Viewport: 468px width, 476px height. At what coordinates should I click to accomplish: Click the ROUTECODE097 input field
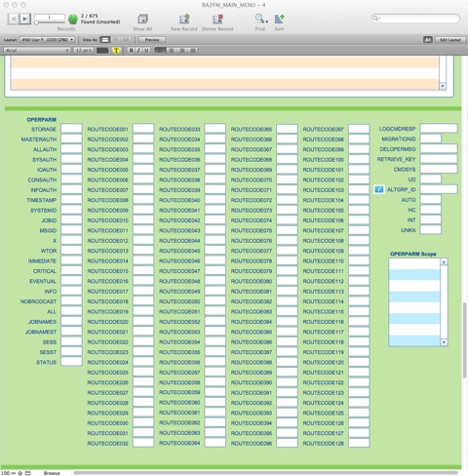point(359,129)
